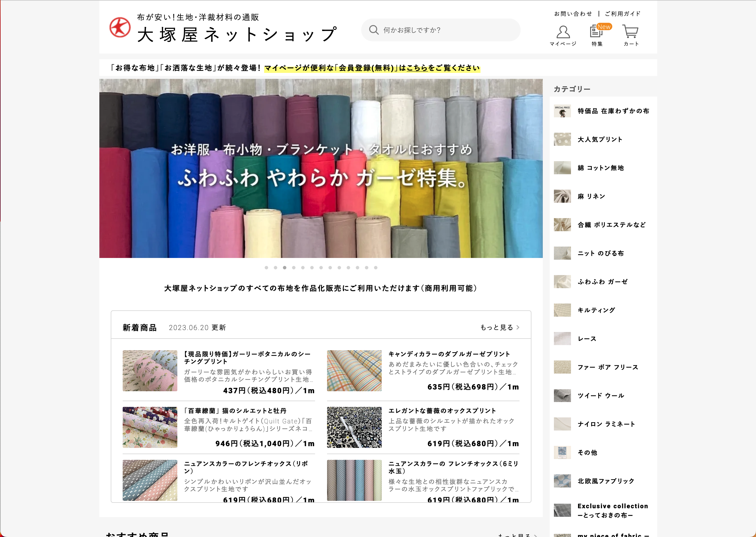Select the active third carousel dot
This screenshot has height=537, width=756.
tap(285, 268)
